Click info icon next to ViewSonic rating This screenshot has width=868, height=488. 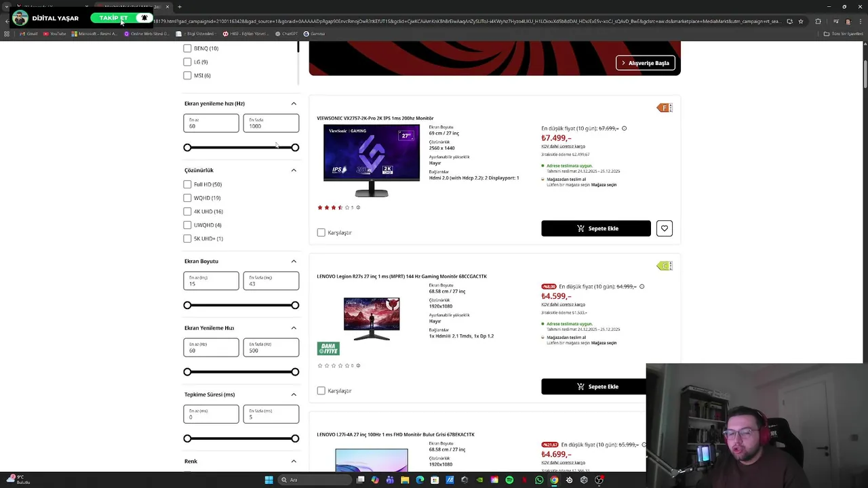(x=358, y=207)
